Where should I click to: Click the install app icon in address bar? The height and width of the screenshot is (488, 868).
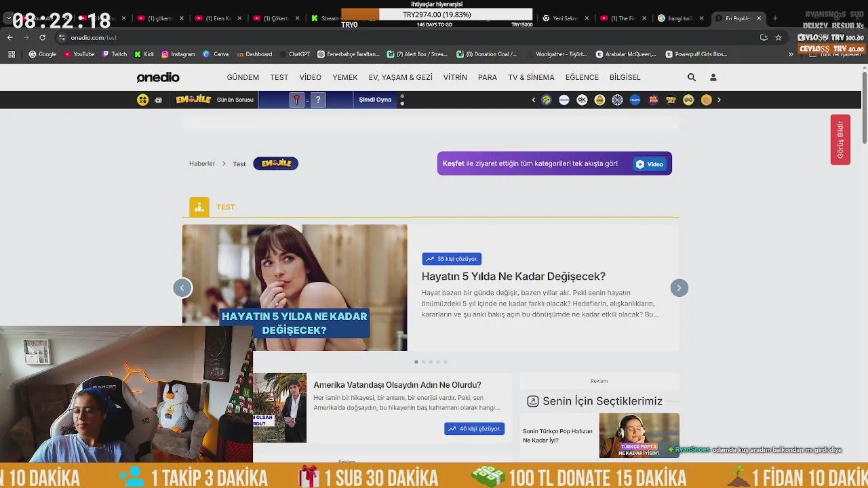point(764,37)
